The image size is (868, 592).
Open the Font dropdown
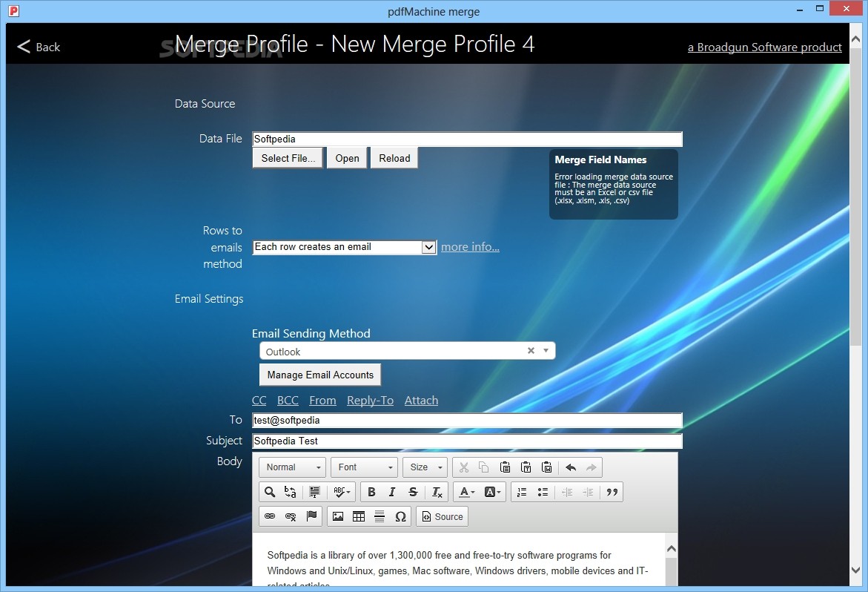364,467
